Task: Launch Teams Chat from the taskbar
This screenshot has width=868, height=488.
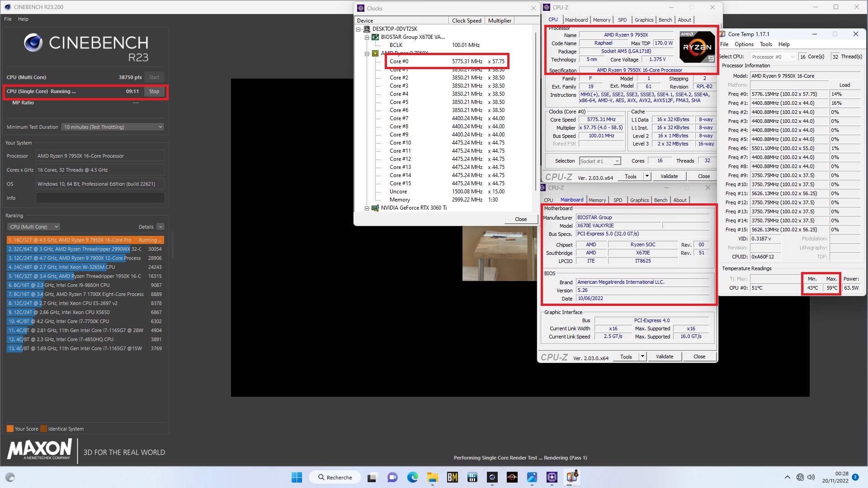Action: pos(392,477)
